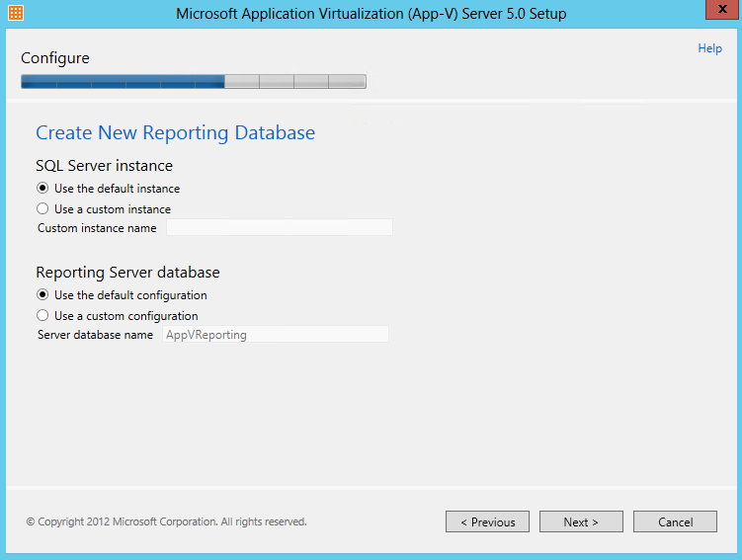Click the Server database name label
742x560 pixels.
coord(95,335)
